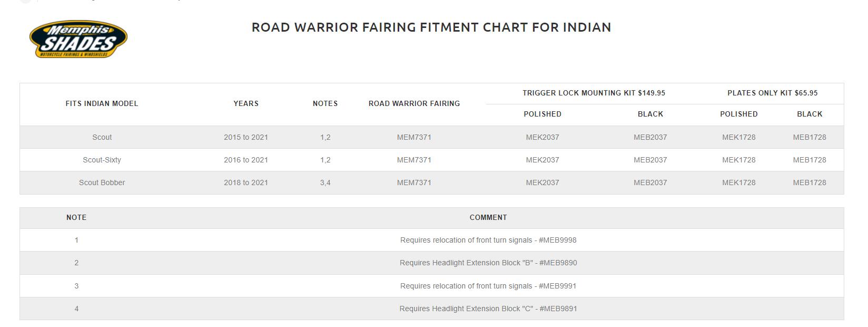Click the Years column header
Screen dimensions: 868x327
point(246,103)
